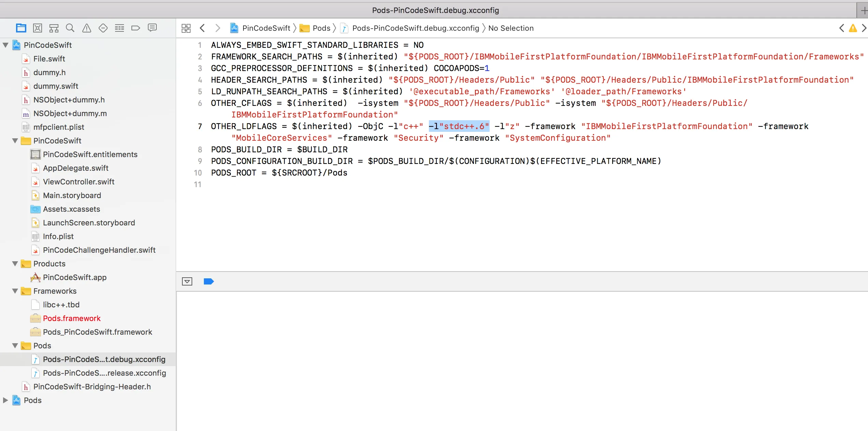Open the Debug navigator lines icon
The image size is (868, 431).
tap(120, 28)
